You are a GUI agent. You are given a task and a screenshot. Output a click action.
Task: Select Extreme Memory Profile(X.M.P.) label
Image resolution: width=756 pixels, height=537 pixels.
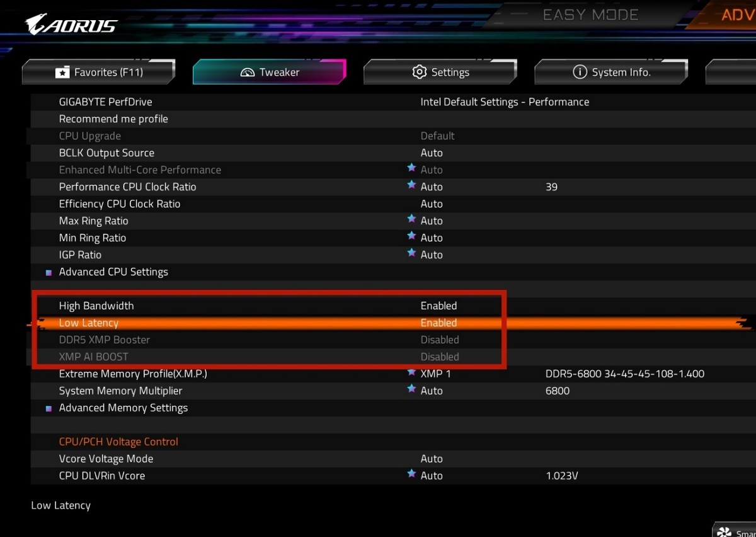pos(133,374)
